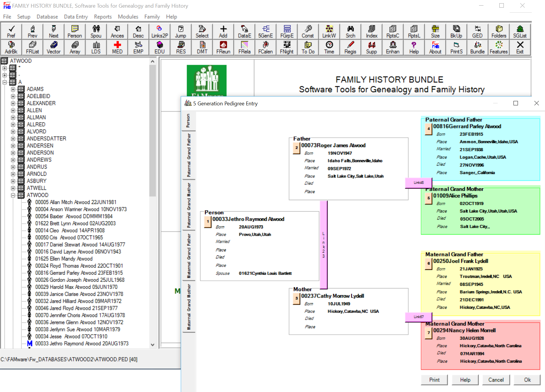Select the Person side tab
The width and height of the screenshot is (545, 392).
[x=189, y=121]
